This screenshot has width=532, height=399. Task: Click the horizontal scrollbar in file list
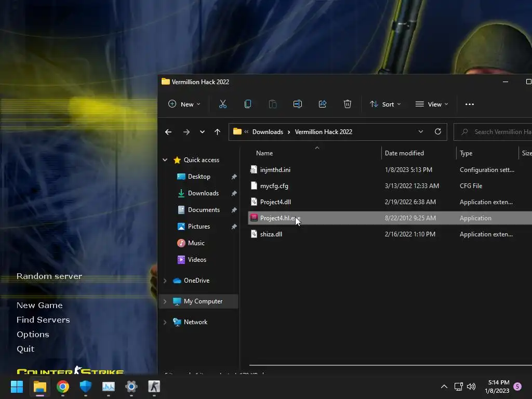[390, 365]
